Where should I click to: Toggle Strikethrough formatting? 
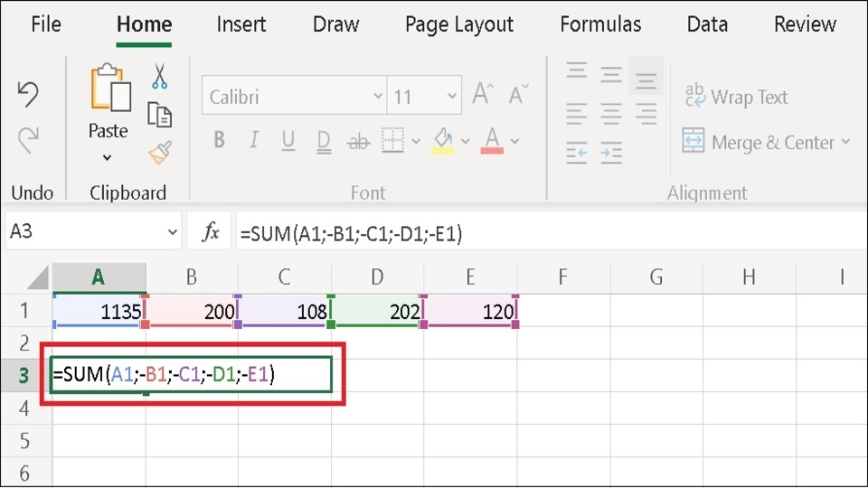click(358, 142)
